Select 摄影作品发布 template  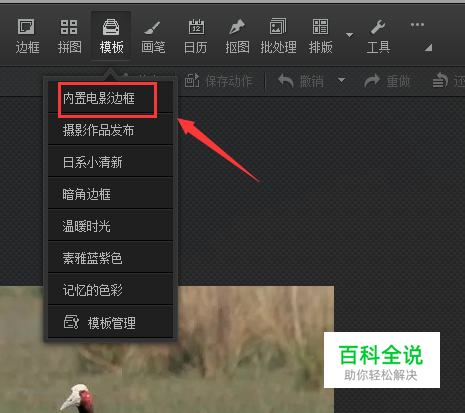coord(111,130)
